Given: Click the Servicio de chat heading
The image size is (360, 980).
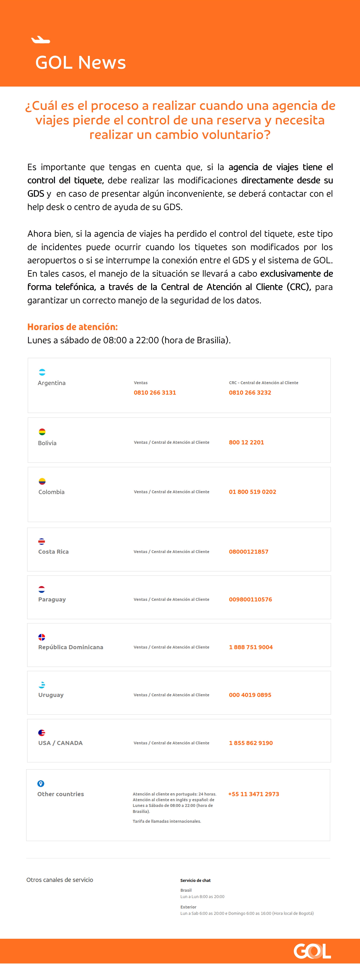Looking at the screenshot, I should tap(195, 880).
